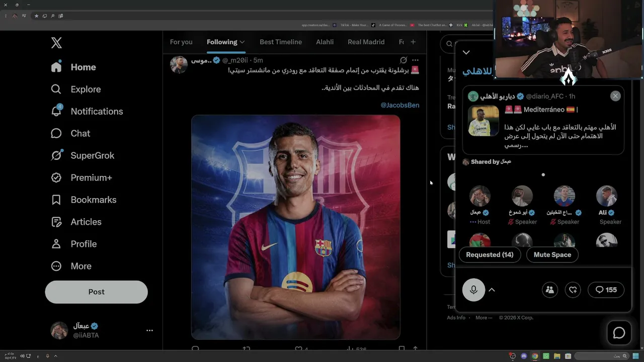The image size is (644, 362).
Task: View speaker Ali avatar in the Space
Action: pos(606,196)
